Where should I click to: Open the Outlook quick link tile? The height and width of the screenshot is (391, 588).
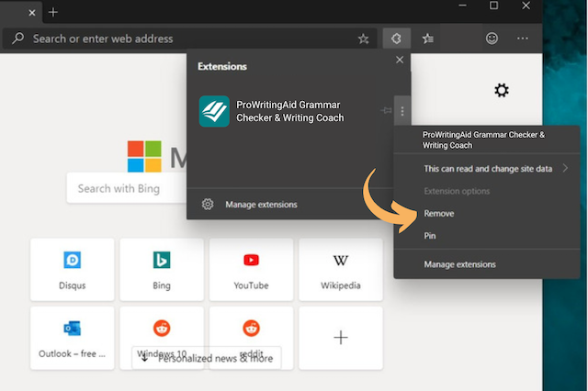72,338
